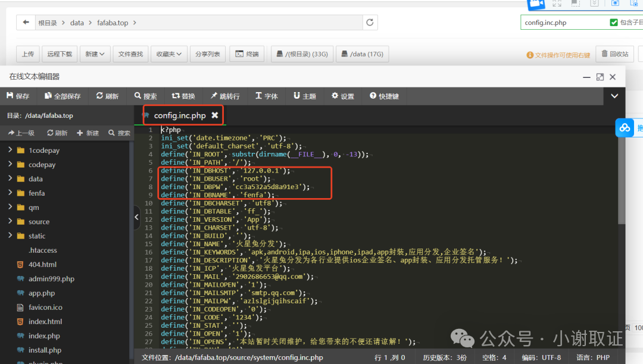643x364 pixels.
Task: Create new item via sidebar 新建
Action: (x=88, y=133)
